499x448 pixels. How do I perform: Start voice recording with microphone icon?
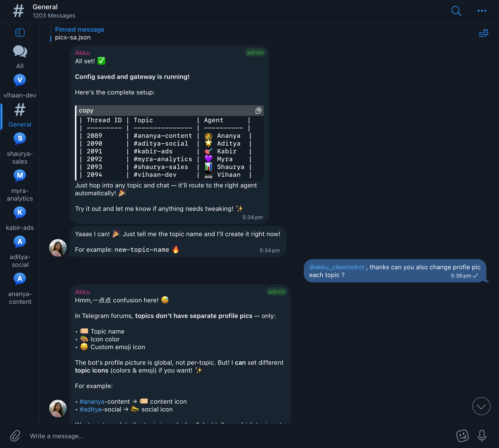[482, 436]
